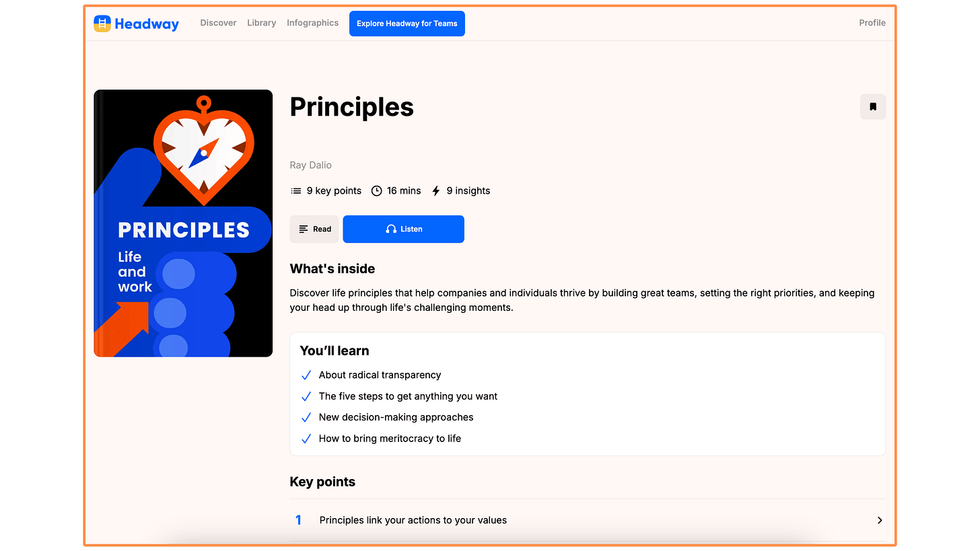This screenshot has width=980, height=551.
Task: Click the chevron arrow on the first key point
Action: tap(879, 520)
